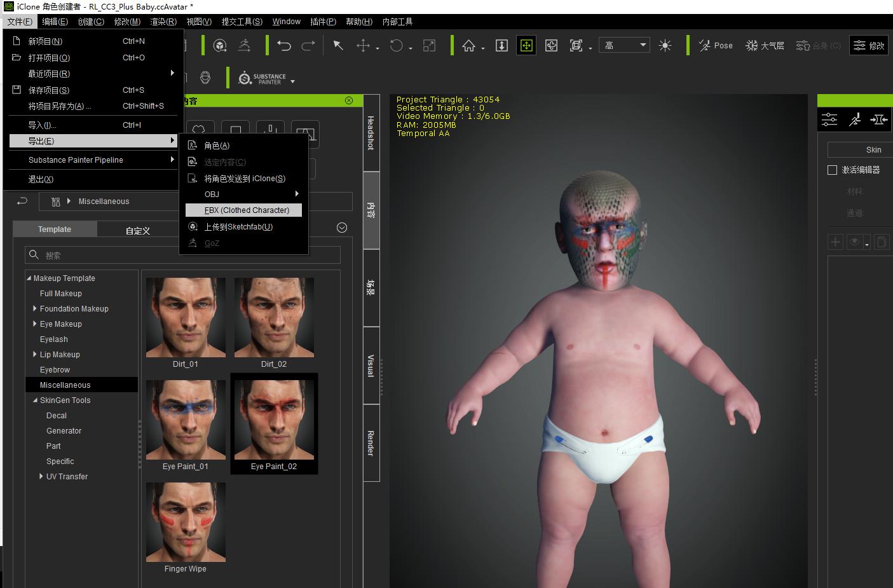Select the Eye Paint_01 thumbnail

tap(186, 424)
